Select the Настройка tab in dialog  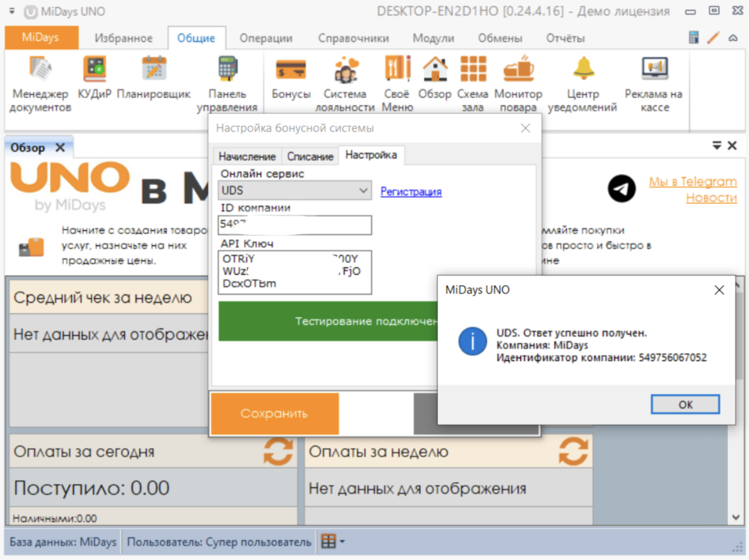371,155
